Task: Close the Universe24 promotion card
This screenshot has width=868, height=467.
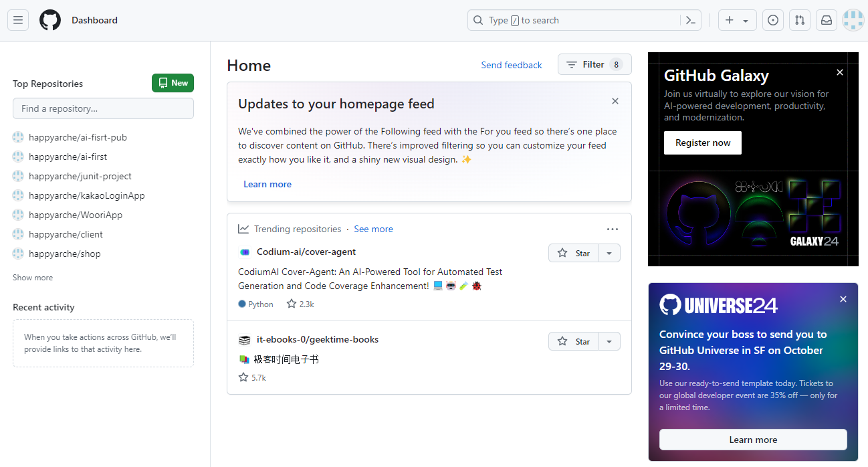Action: pyautogui.click(x=843, y=299)
